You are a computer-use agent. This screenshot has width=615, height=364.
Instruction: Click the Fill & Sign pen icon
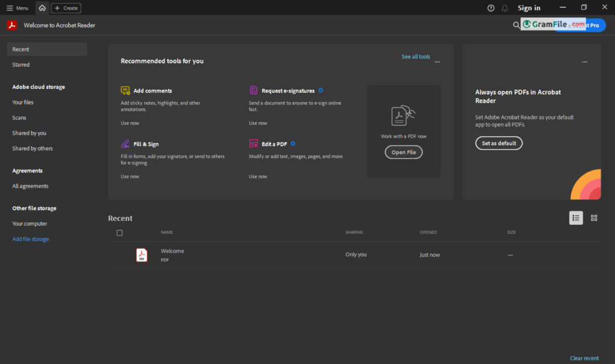[x=125, y=144]
